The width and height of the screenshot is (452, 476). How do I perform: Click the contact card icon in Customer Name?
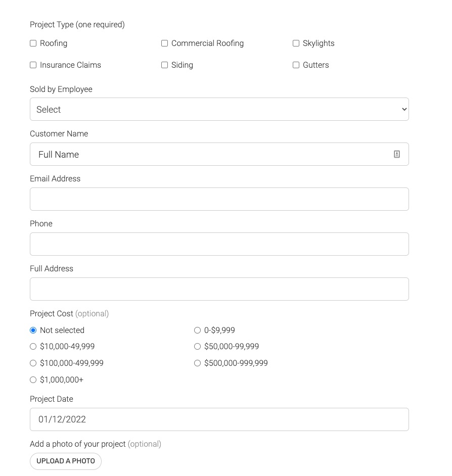(x=397, y=154)
